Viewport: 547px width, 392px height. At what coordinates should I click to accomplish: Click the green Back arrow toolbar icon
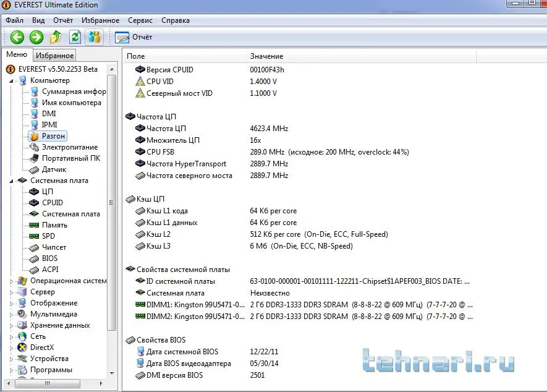[17, 37]
